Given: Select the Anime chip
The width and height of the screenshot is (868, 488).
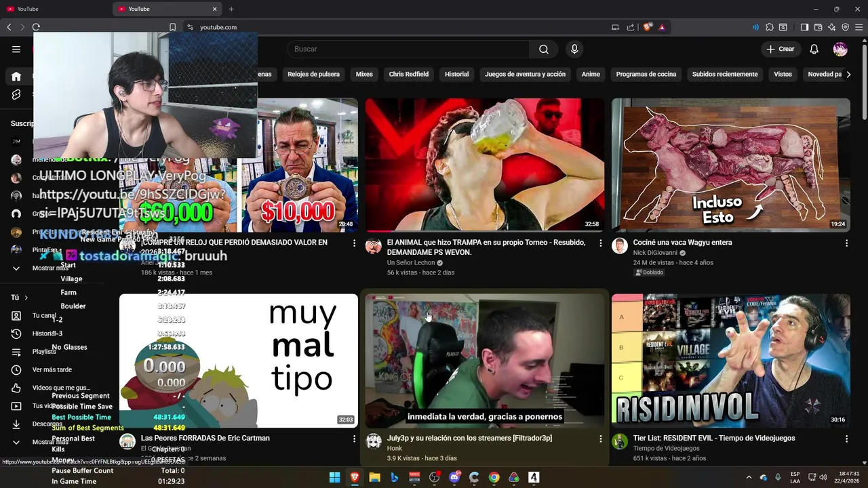Looking at the screenshot, I should [x=591, y=75].
